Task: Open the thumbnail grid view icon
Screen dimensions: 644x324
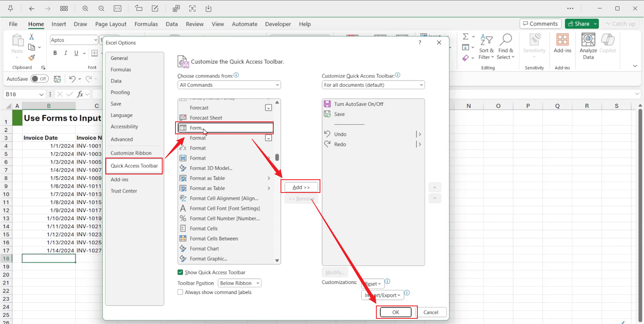Action: [x=64, y=8]
